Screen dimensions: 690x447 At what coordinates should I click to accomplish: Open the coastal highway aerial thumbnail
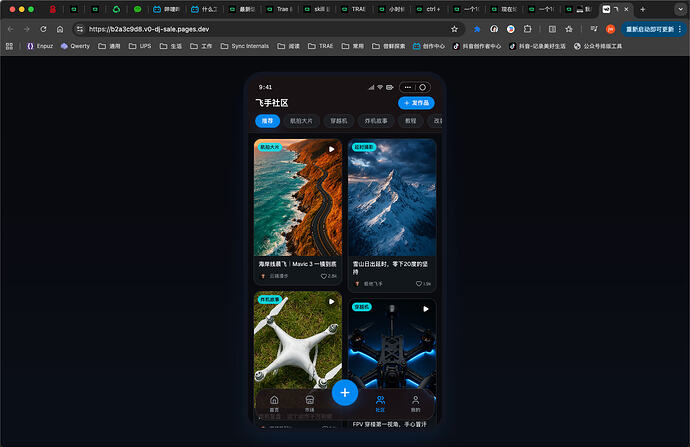tap(298, 198)
